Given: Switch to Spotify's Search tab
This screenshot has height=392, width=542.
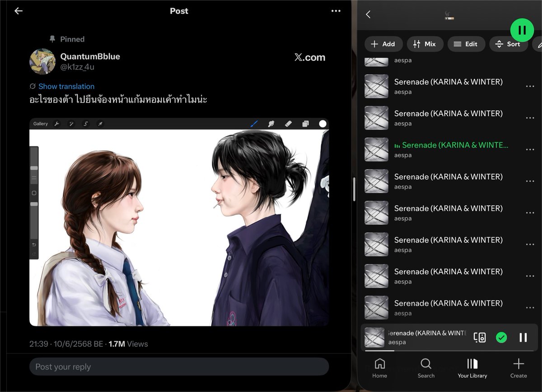Looking at the screenshot, I should click(426, 368).
